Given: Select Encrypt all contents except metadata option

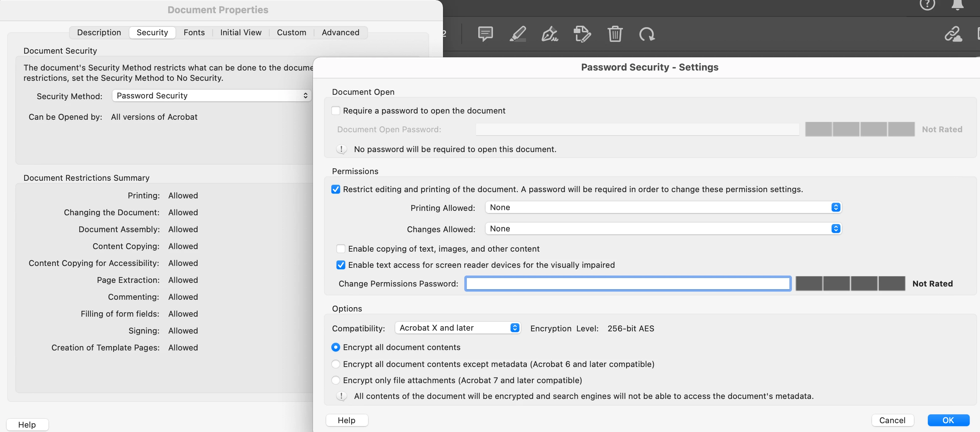Looking at the screenshot, I should (336, 364).
